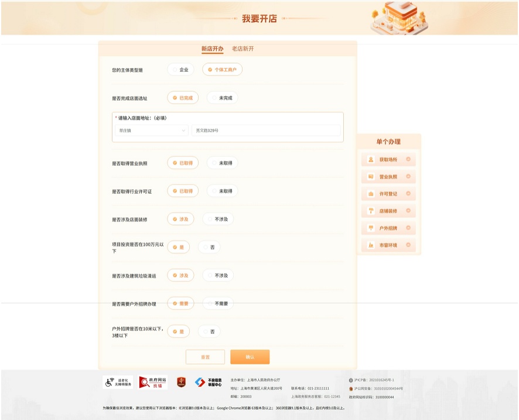Choose 不涉及 for 店面装修

(x=218, y=219)
